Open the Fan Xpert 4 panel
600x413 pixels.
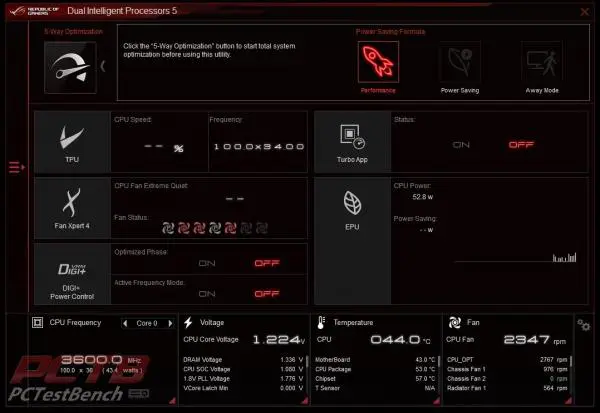click(x=72, y=208)
